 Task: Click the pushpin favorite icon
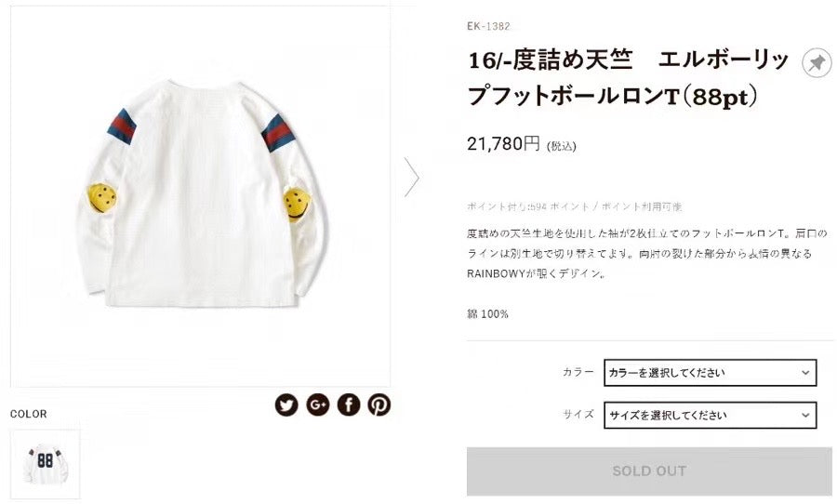[x=817, y=63]
